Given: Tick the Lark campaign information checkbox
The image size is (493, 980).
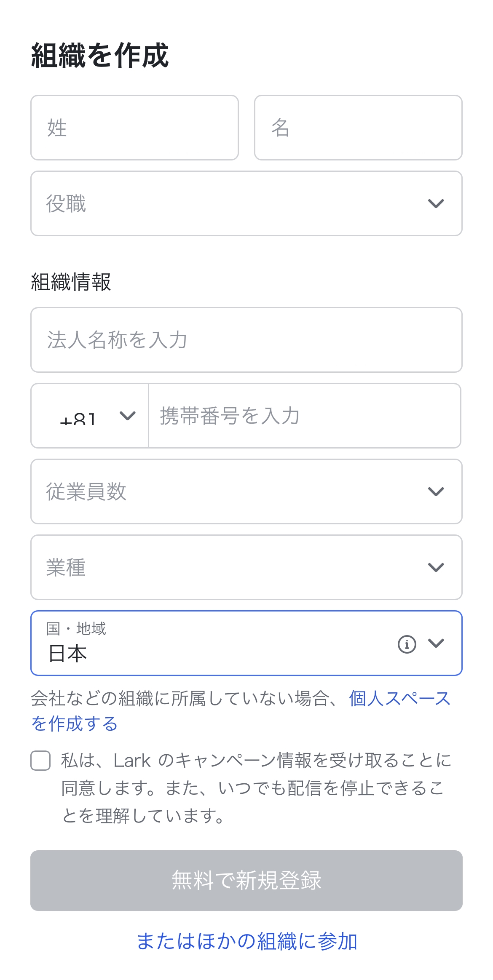Looking at the screenshot, I should [40, 761].
